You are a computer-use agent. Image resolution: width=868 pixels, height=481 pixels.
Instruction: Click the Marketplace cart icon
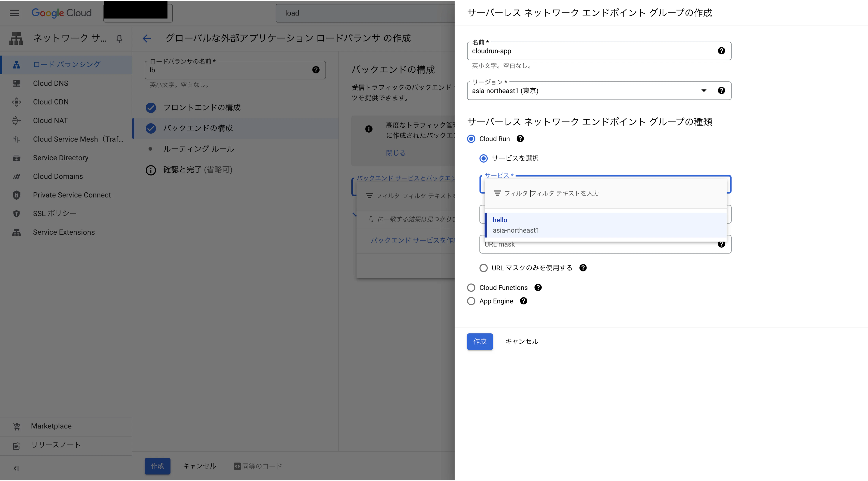point(17,426)
